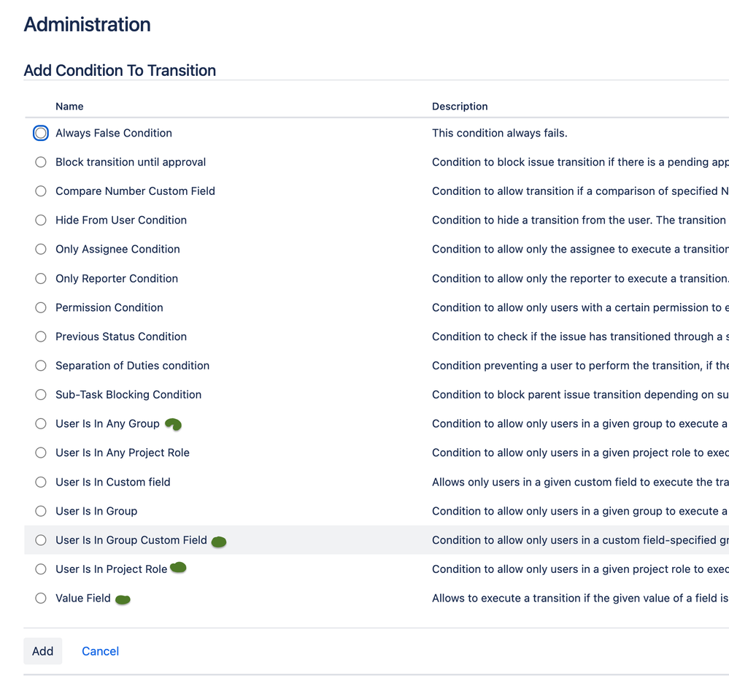This screenshot has height=700, width=729.
Task: Select the Only Reporter Condition
Action: (x=41, y=278)
